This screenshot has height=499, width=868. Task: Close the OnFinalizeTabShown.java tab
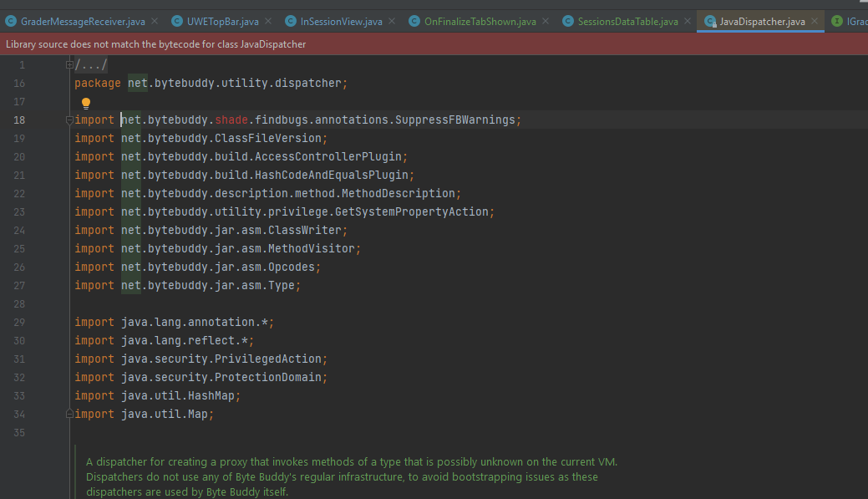[x=546, y=21]
